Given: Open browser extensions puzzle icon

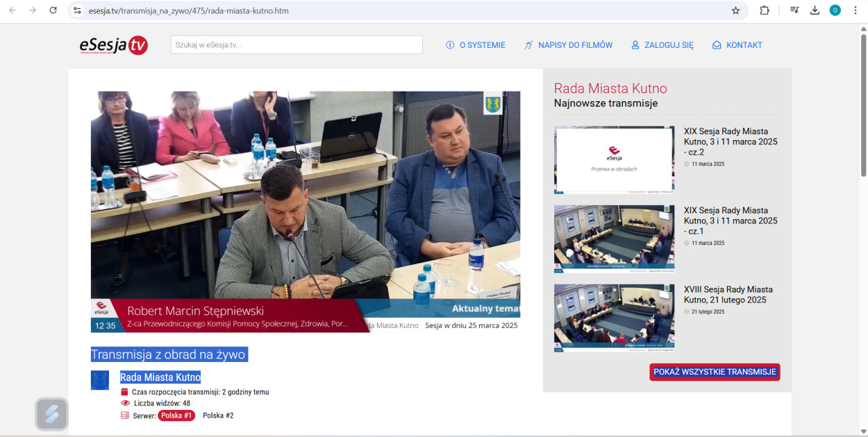Looking at the screenshot, I should [765, 10].
